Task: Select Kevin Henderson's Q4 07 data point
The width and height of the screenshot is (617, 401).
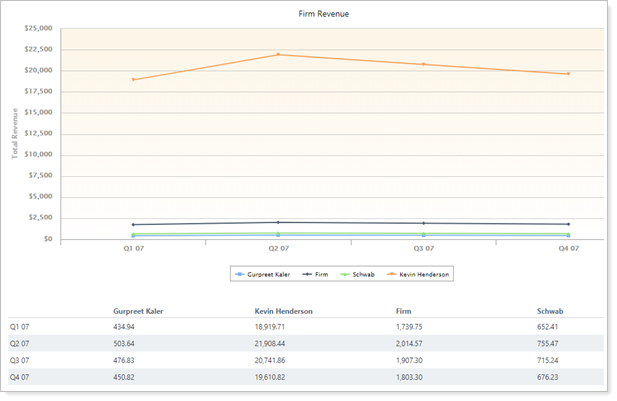Action: tap(568, 73)
